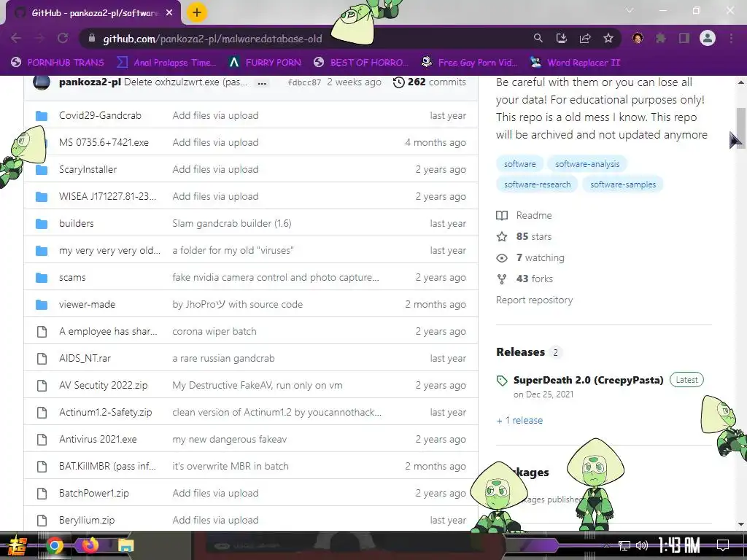Open SuperDeath 2.0 (CreepyPasta) release
This screenshot has width=747, height=560.
pyautogui.click(x=589, y=380)
